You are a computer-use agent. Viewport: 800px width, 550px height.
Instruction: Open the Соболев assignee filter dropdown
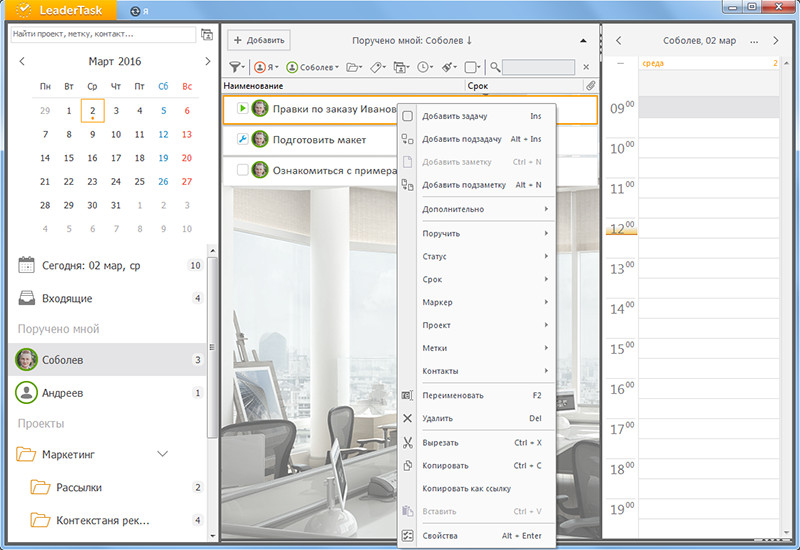(313, 67)
